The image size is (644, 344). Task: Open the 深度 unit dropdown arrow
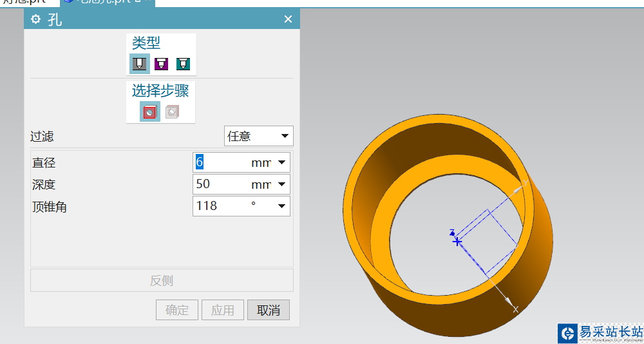[x=281, y=184]
